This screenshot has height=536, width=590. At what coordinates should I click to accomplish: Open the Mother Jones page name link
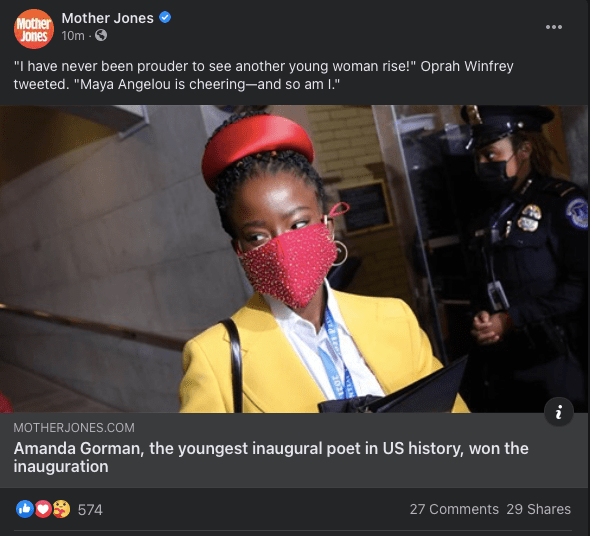(108, 18)
